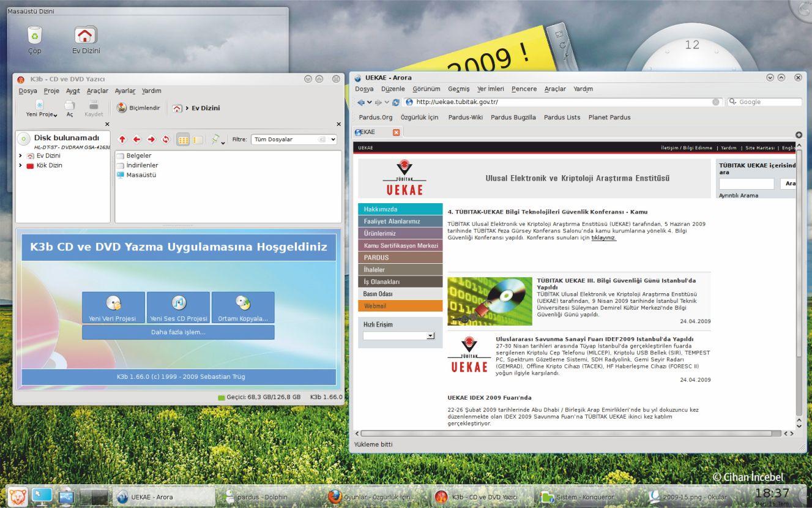Open PARDUS in UEKAE side menu

pyautogui.click(x=400, y=258)
